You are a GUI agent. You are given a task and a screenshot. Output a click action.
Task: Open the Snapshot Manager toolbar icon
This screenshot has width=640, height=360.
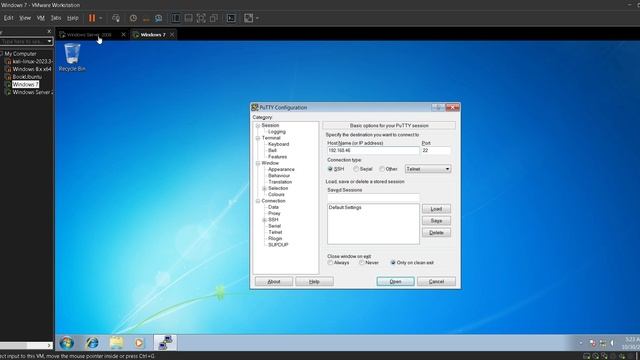point(158,18)
